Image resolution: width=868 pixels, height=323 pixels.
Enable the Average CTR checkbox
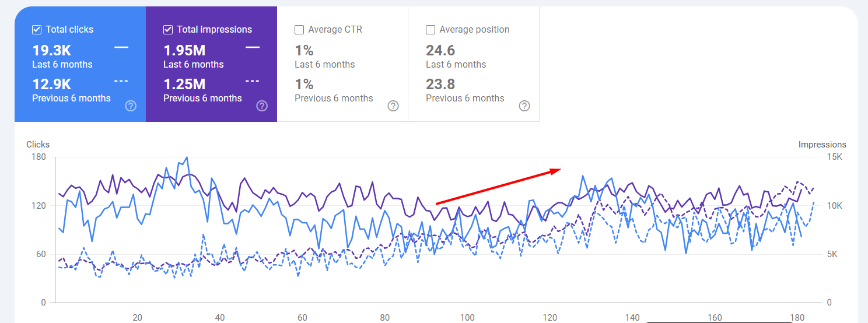click(299, 30)
